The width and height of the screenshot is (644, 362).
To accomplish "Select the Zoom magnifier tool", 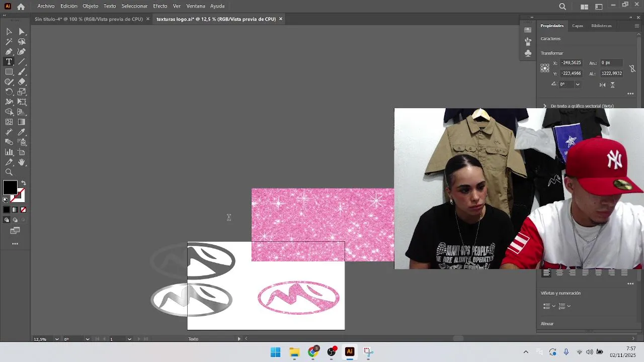I will [9, 172].
